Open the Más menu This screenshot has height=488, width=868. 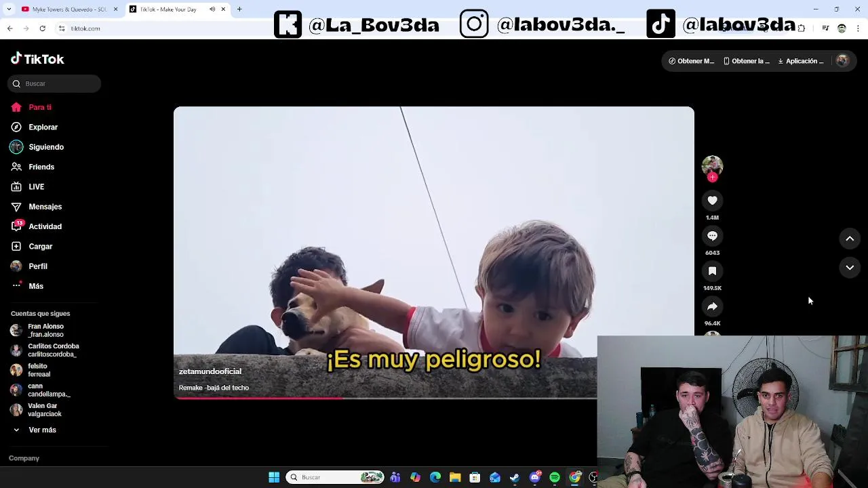click(27, 286)
